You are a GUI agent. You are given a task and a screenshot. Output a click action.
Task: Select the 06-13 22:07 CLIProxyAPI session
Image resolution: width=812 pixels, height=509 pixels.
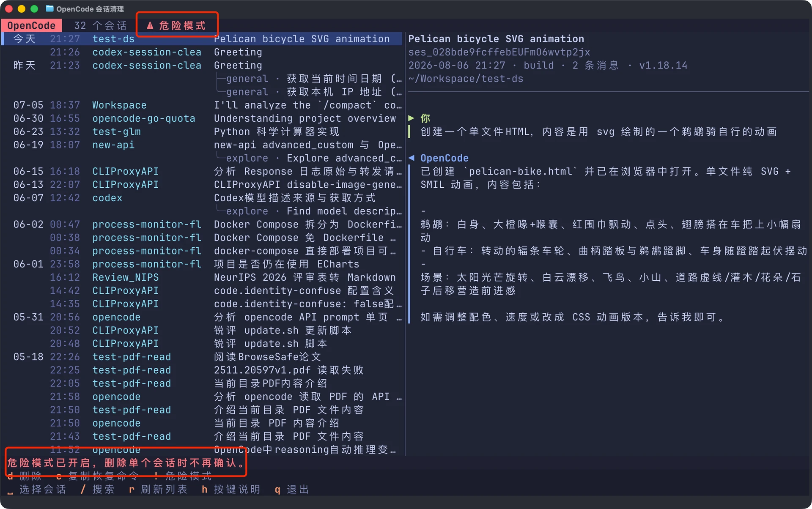coord(201,185)
